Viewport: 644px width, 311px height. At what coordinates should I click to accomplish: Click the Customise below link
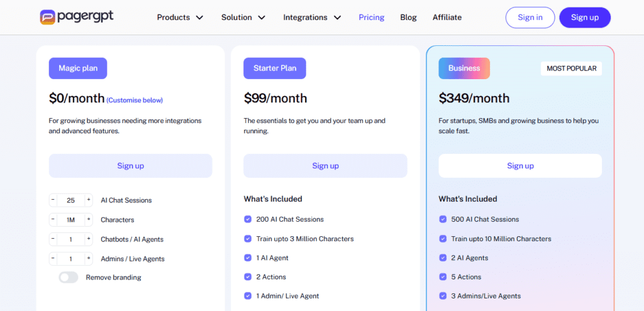[x=135, y=100]
